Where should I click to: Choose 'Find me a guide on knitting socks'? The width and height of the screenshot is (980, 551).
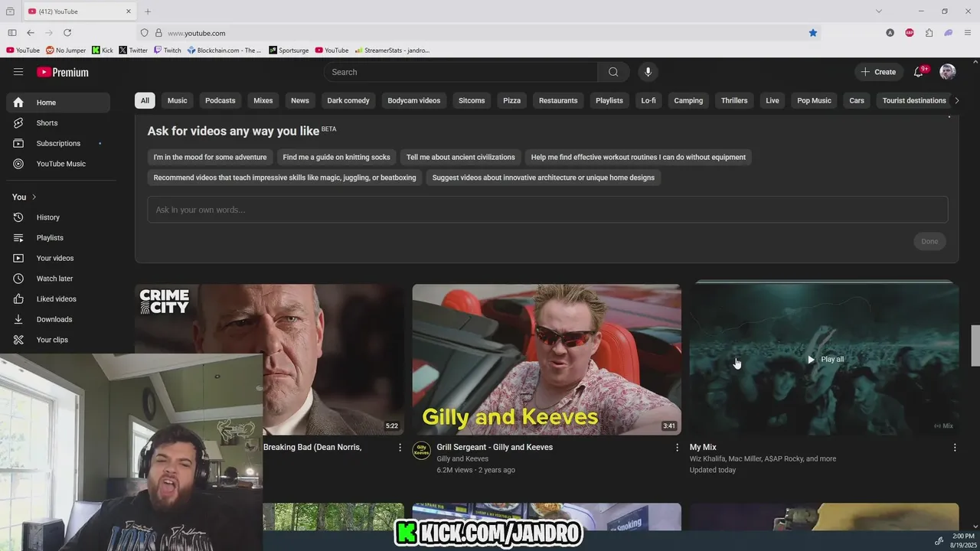coord(337,158)
